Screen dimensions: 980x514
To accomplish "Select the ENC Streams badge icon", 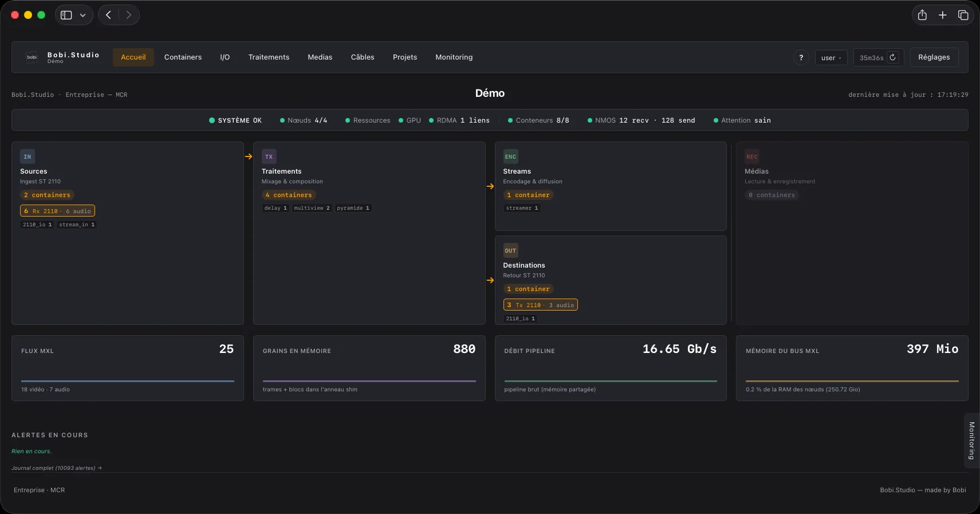I will point(510,156).
